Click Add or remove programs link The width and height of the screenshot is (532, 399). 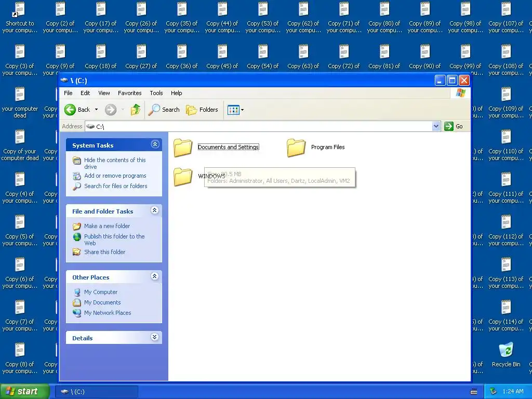tap(115, 176)
